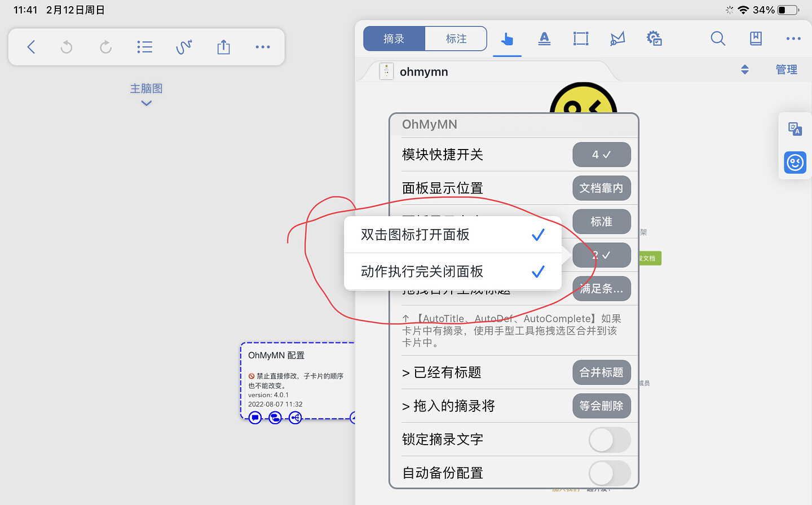The image size is (812, 505).
Task: Open the share export icon
Action: click(x=224, y=47)
